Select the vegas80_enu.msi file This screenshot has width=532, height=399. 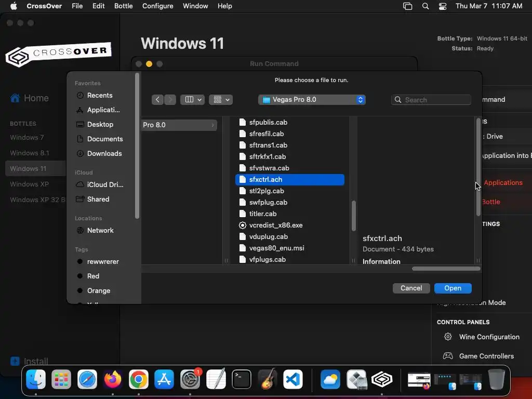(290, 248)
